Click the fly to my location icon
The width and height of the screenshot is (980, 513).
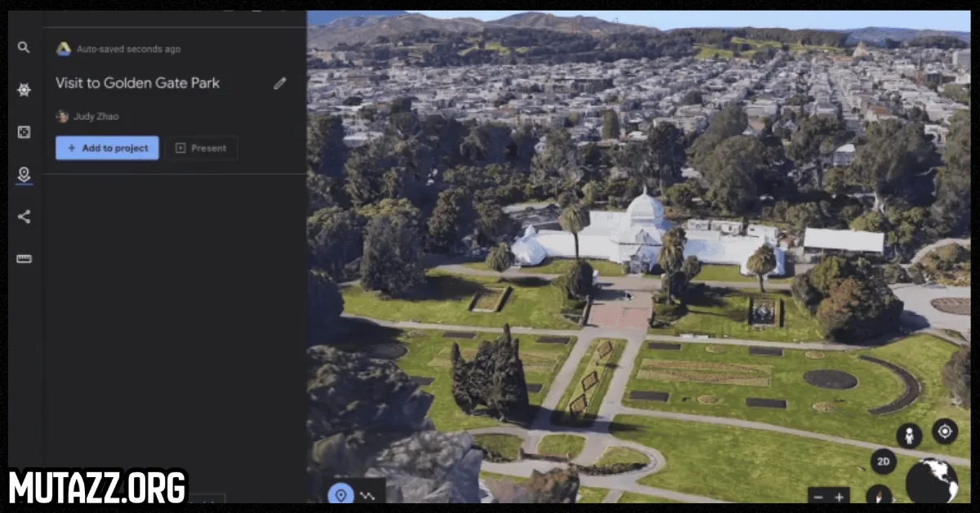(x=945, y=431)
